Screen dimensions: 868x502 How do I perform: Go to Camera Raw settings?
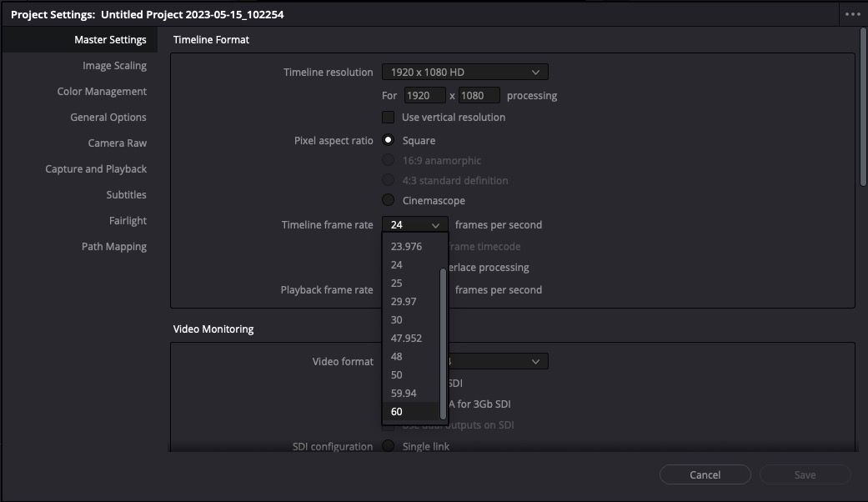(x=118, y=143)
